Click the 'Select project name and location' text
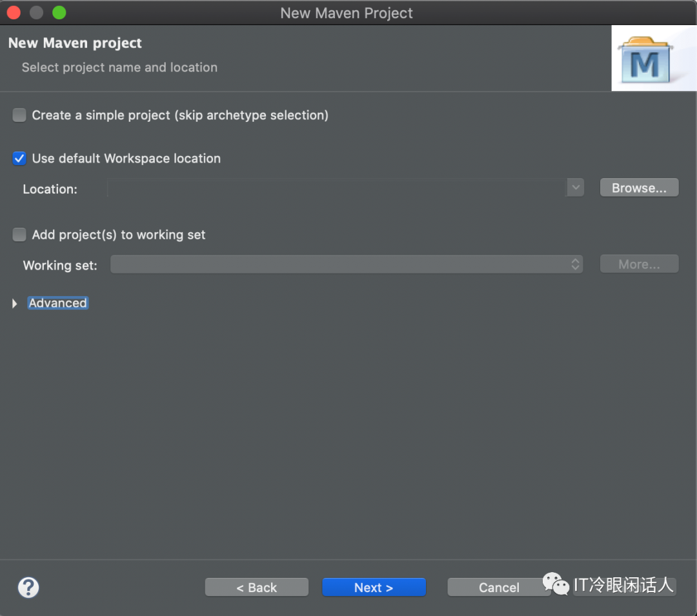This screenshot has width=697, height=616. point(119,67)
